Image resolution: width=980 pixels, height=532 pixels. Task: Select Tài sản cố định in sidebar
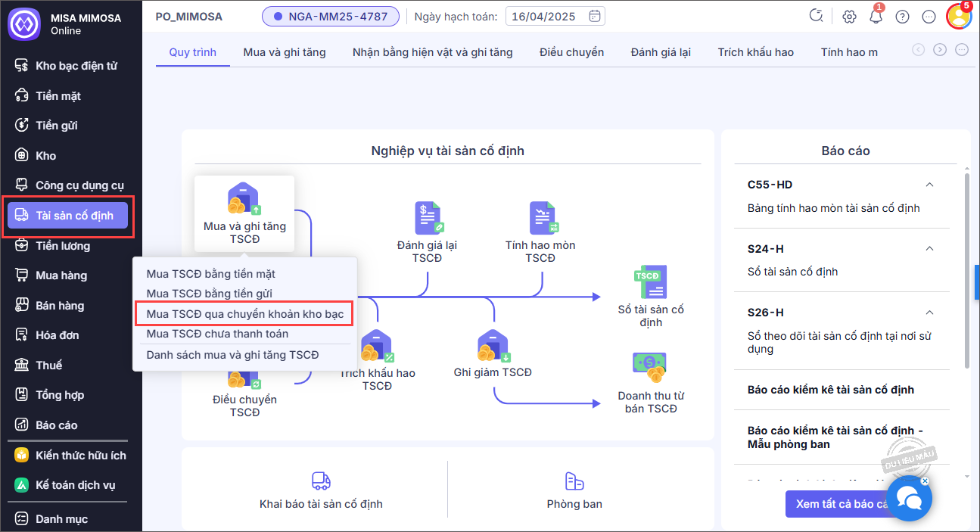68,216
